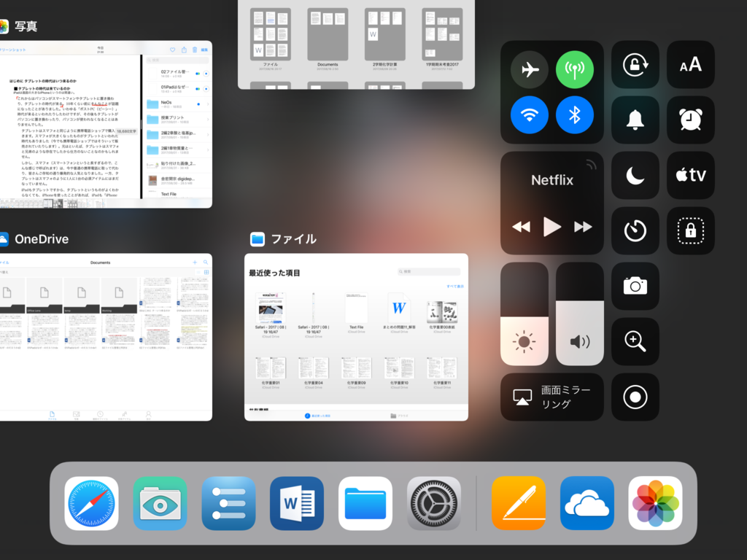Start Guided Access lock shortcut
The image size is (747, 560).
(x=690, y=230)
